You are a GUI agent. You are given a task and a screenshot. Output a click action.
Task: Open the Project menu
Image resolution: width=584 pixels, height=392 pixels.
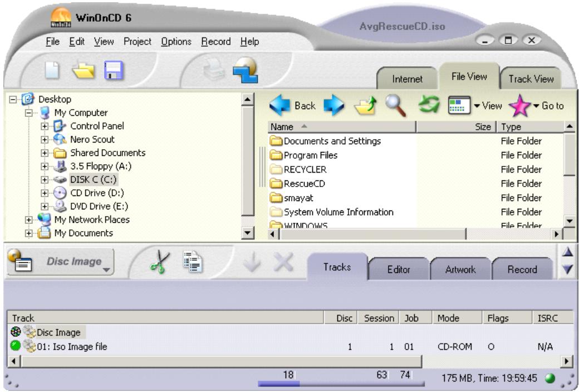coord(138,41)
